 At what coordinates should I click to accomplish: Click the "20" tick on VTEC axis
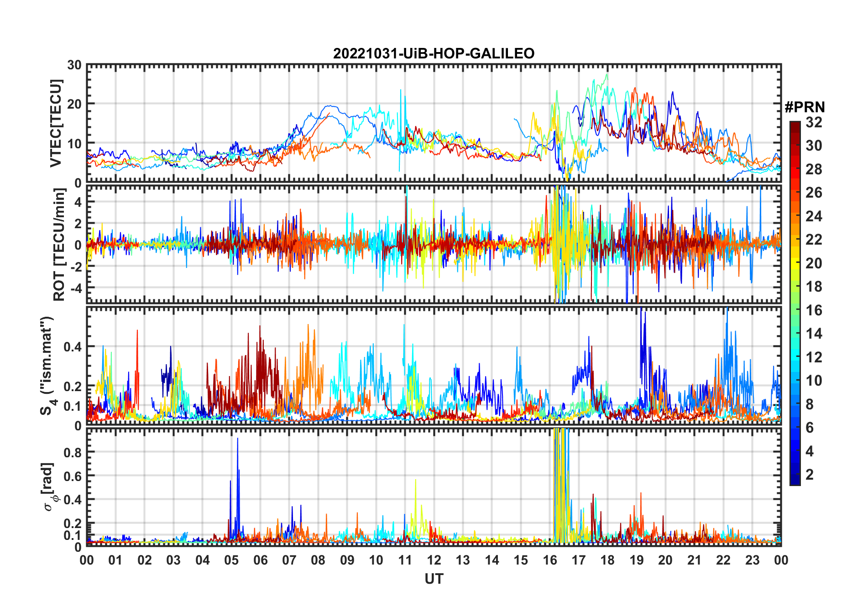pos(74,104)
